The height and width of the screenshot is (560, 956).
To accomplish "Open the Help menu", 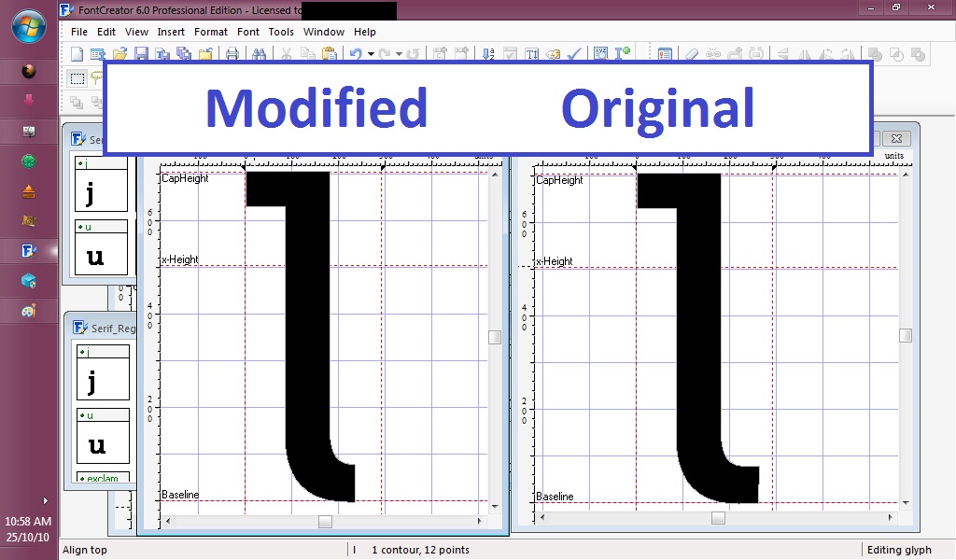I will coord(365,32).
